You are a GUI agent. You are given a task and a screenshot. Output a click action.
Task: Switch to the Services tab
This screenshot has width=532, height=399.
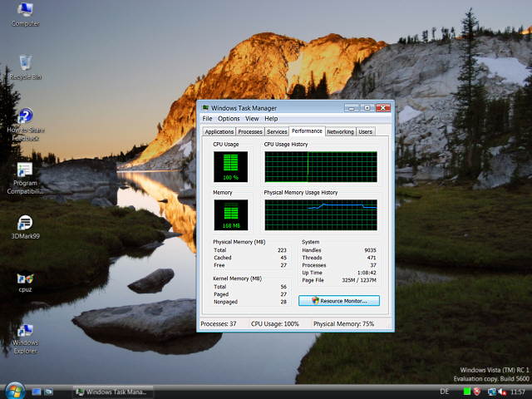(x=277, y=131)
